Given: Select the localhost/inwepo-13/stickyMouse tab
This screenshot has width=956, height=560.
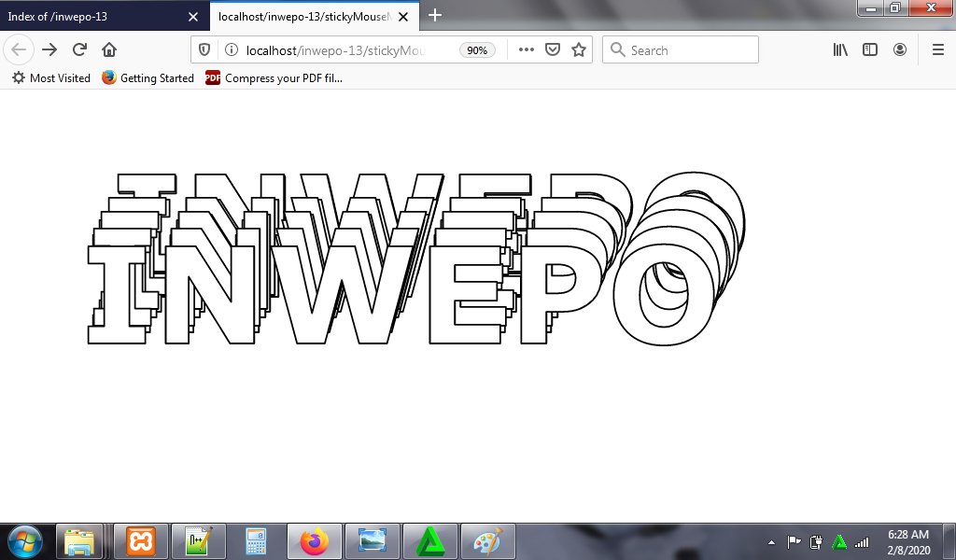Looking at the screenshot, I should [x=305, y=17].
